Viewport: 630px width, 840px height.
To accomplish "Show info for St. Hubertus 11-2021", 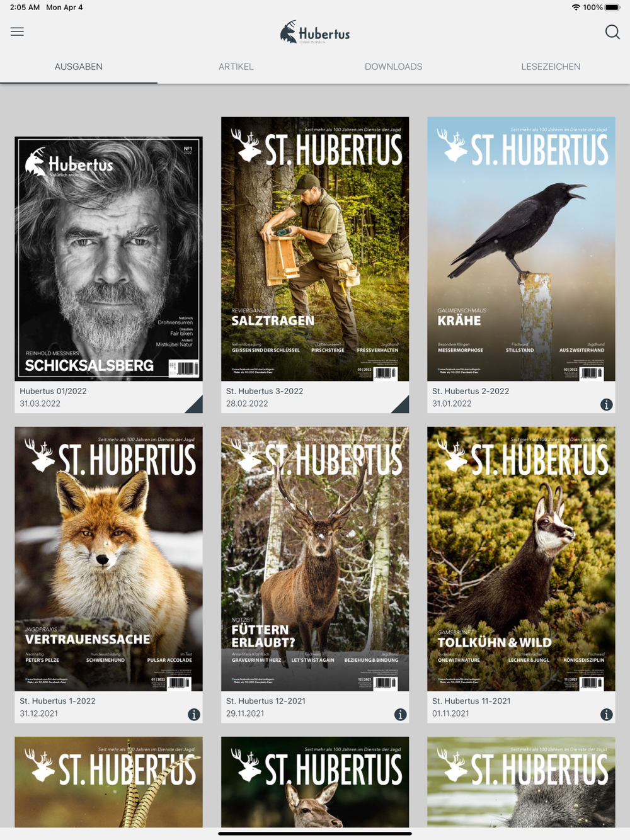I will [x=606, y=715].
